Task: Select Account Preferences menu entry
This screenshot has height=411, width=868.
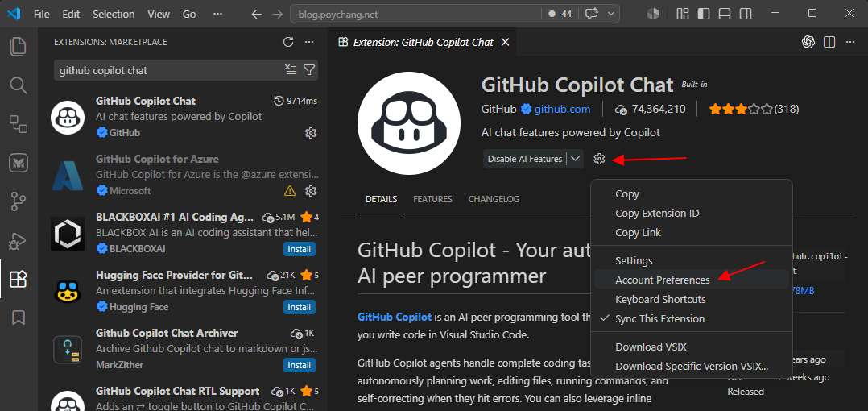Action: tap(692, 280)
